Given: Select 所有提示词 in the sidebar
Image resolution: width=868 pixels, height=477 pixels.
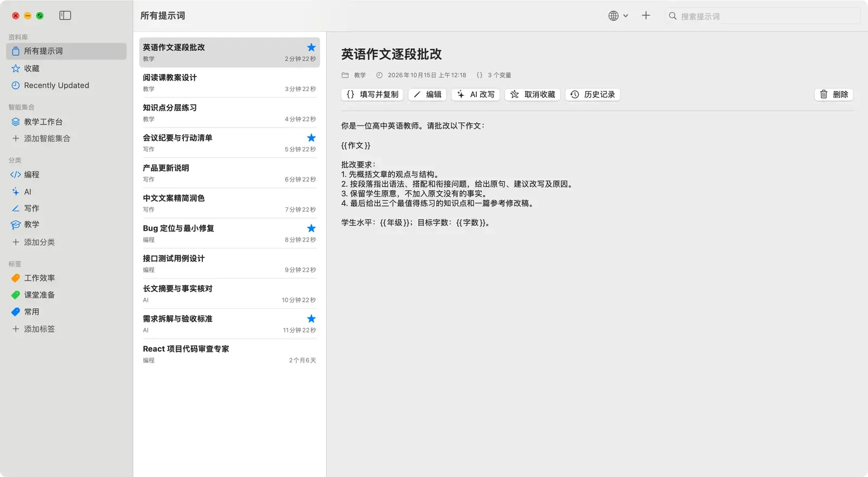Looking at the screenshot, I should click(x=66, y=51).
